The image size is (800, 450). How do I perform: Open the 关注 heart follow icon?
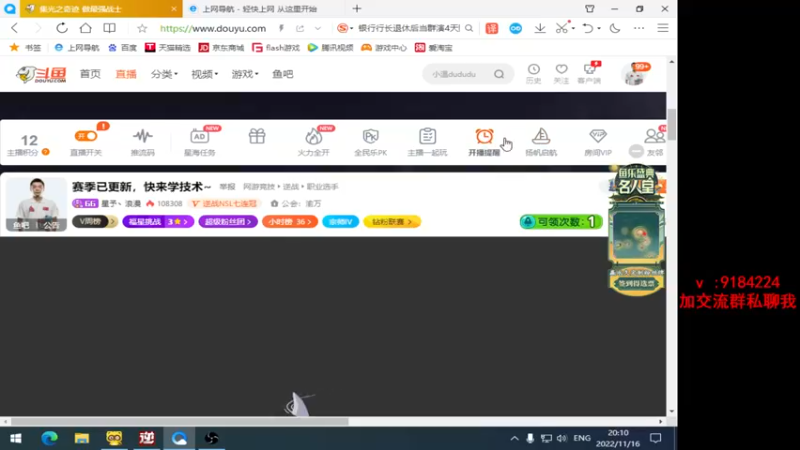pos(561,69)
